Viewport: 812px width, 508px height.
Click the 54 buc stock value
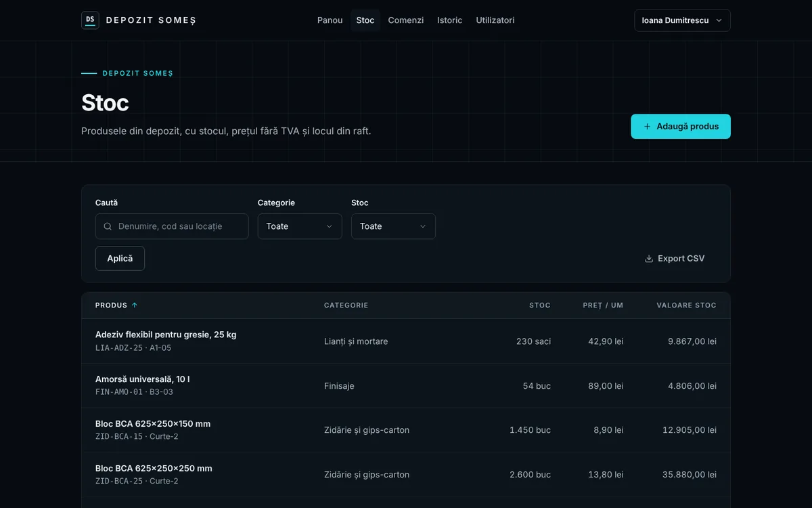click(537, 386)
